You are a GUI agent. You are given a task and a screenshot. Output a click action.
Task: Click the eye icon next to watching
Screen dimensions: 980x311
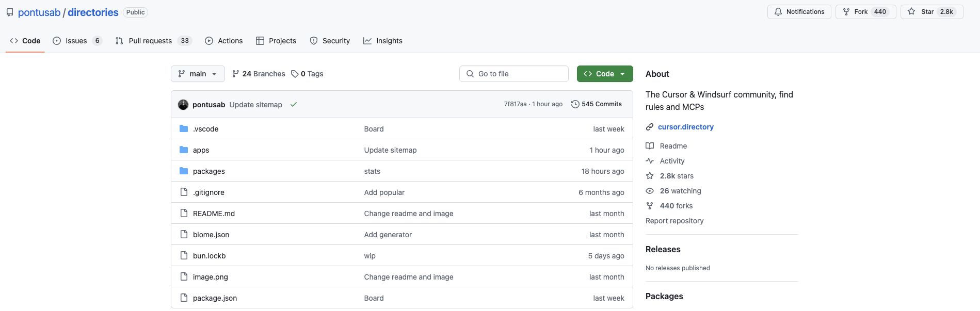650,191
